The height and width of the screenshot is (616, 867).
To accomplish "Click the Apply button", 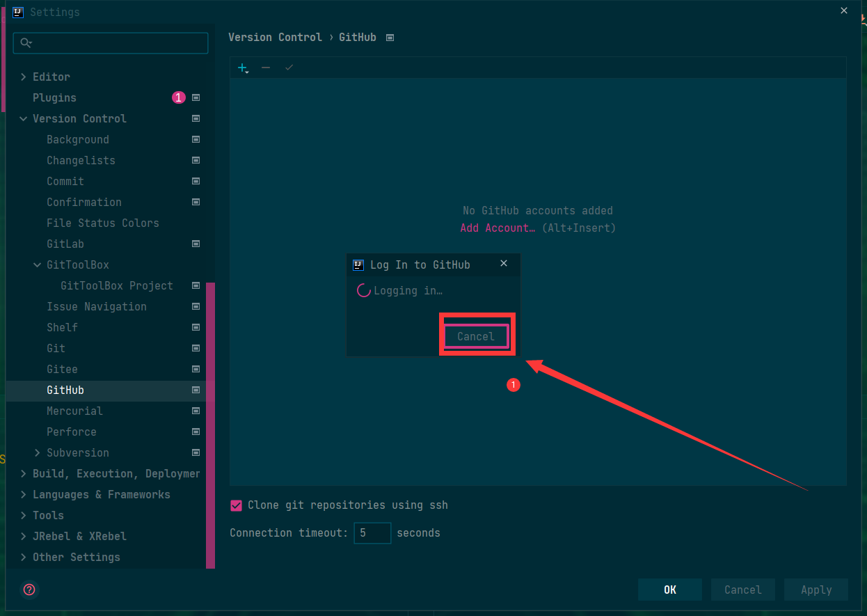I will coord(816,590).
